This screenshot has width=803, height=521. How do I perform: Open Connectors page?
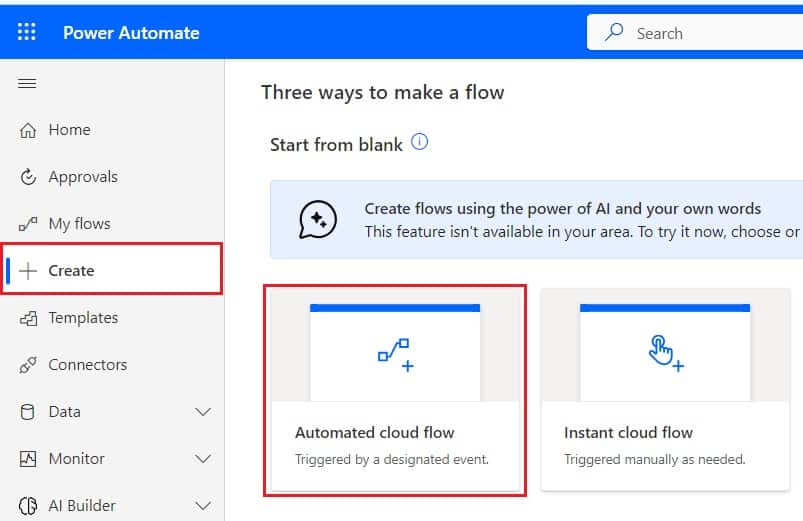[112, 365]
